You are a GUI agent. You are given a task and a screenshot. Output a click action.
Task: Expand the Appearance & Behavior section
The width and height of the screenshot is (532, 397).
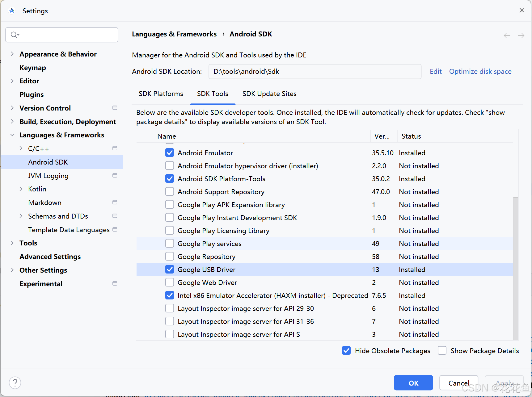click(x=12, y=54)
